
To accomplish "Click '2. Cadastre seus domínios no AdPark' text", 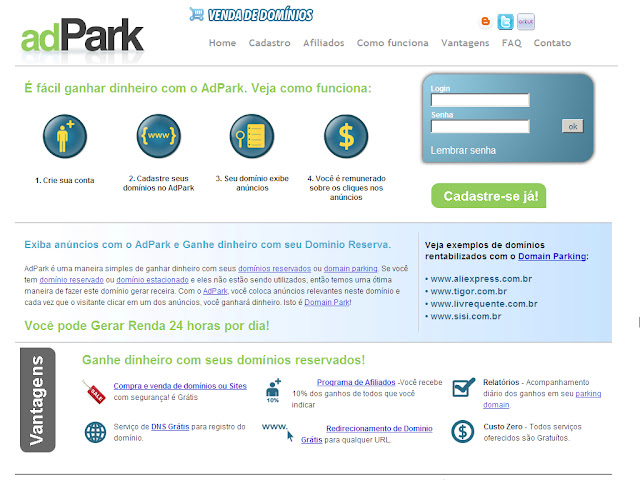I will 159,183.
